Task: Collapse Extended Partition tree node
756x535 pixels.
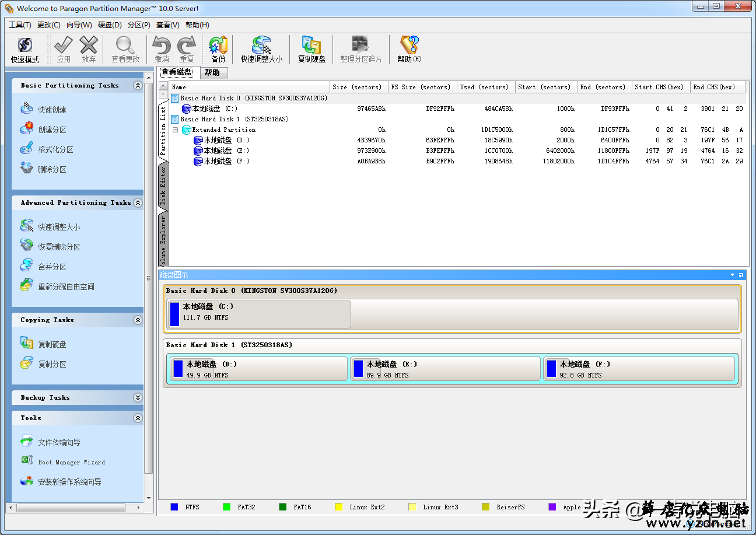Action: pyautogui.click(x=175, y=130)
